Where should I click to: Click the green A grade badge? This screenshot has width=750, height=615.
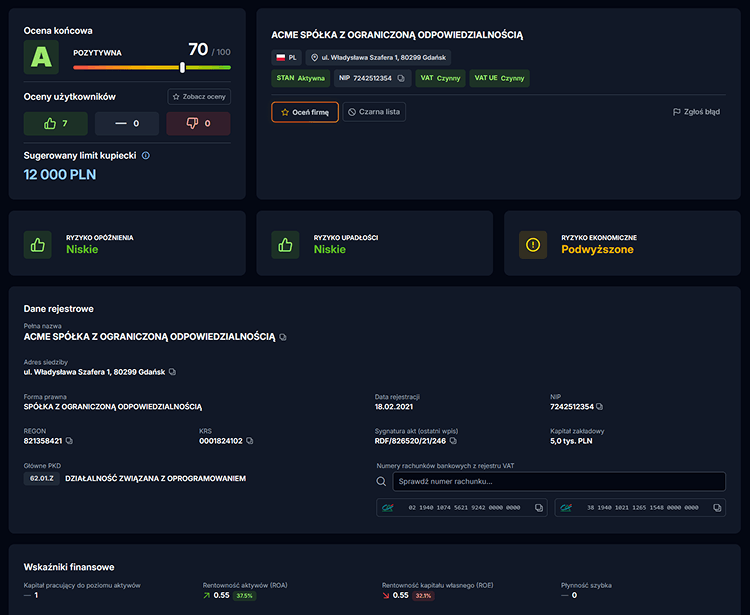point(41,57)
